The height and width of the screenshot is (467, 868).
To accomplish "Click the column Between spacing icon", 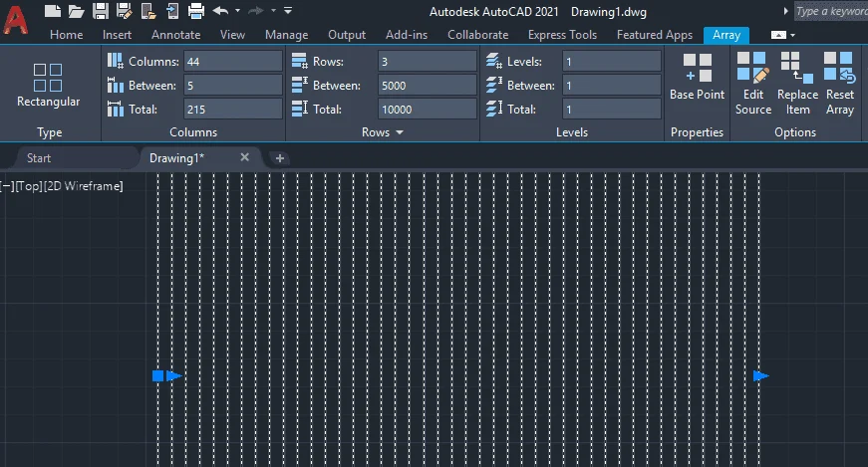I will tap(116, 85).
